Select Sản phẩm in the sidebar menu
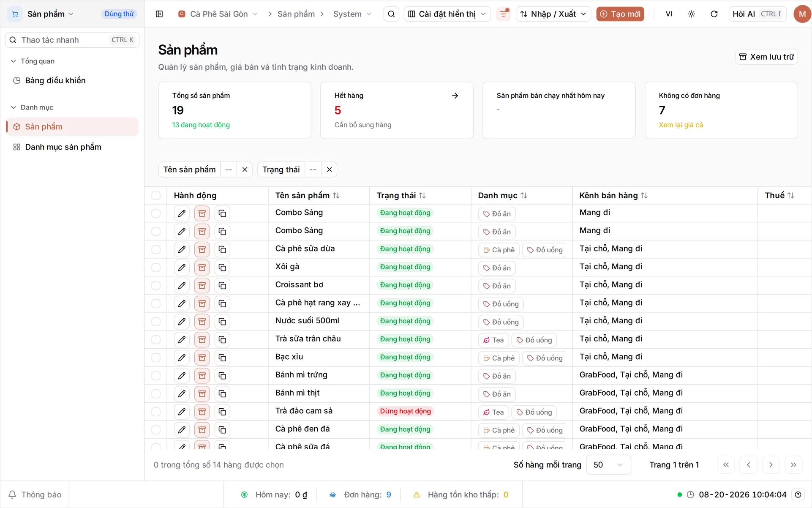Viewport: 812px width, 508px height. click(72, 127)
